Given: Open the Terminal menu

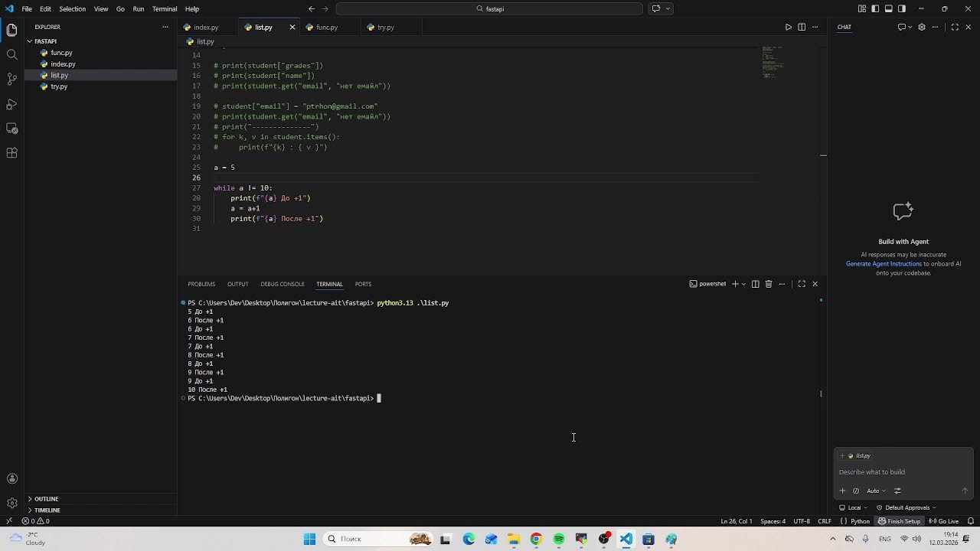Looking at the screenshot, I should pyautogui.click(x=165, y=8).
